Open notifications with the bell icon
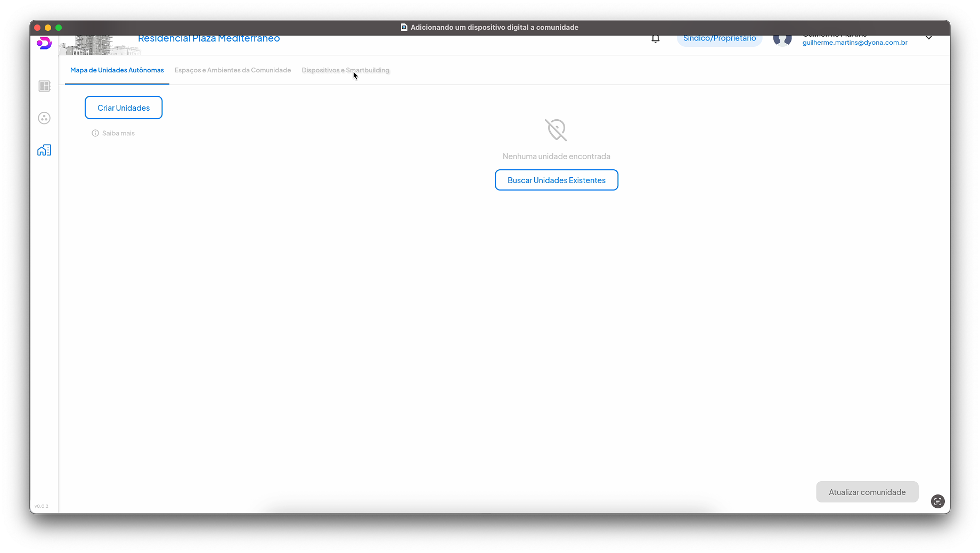This screenshot has height=553, width=980. (x=656, y=38)
